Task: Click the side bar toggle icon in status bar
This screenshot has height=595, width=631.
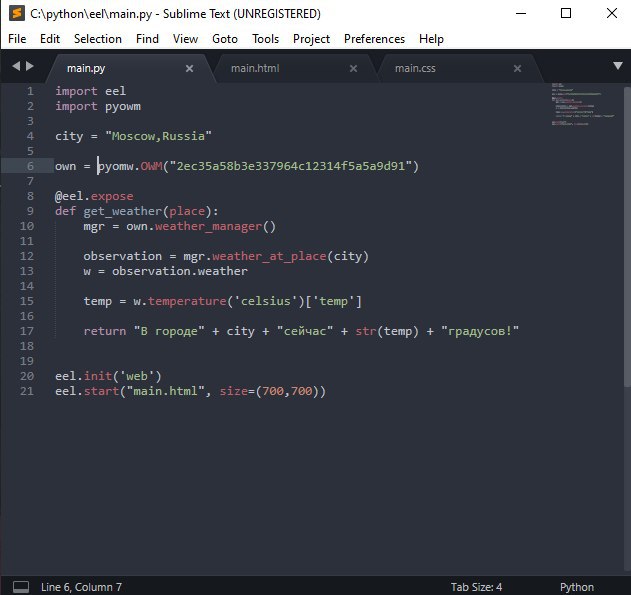Action: (x=21, y=587)
